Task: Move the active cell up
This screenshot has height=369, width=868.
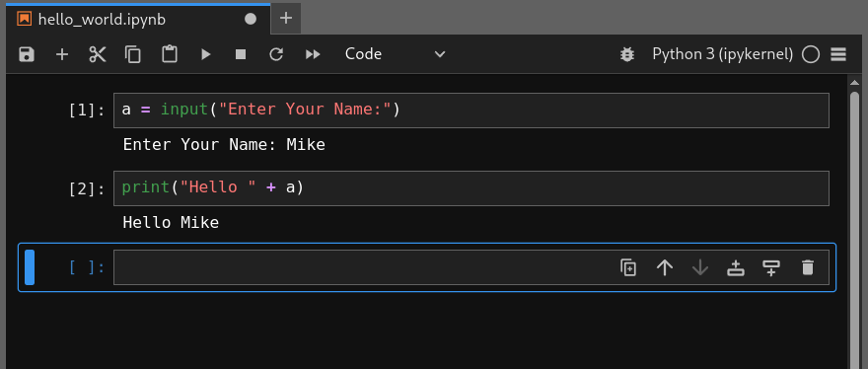Action: (x=664, y=267)
